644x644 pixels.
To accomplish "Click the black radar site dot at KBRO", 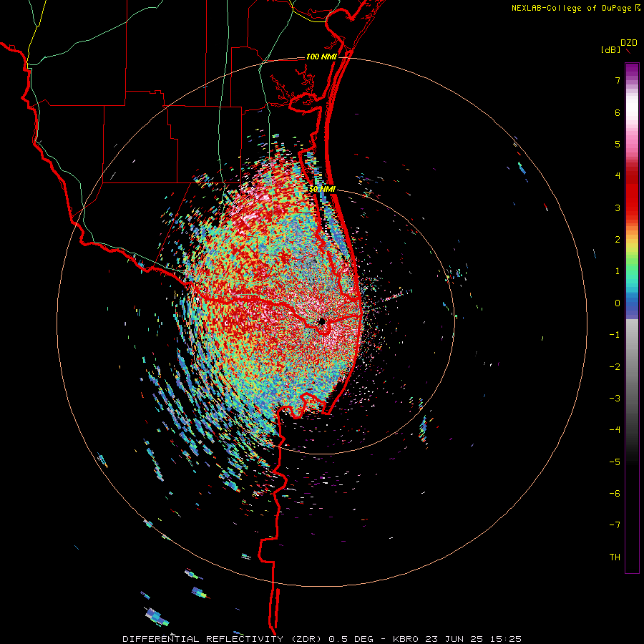I will coord(322,321).
